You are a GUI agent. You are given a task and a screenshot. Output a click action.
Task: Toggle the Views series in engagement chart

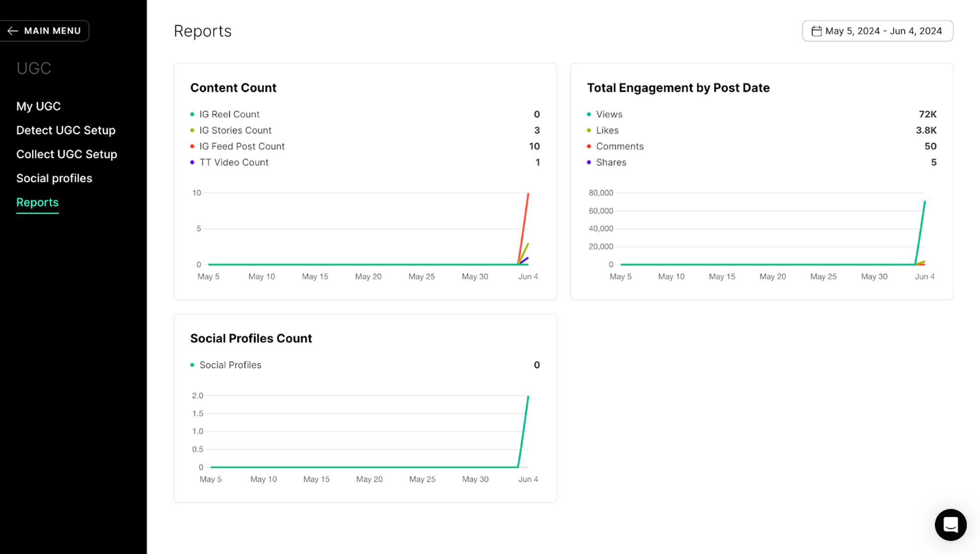tap(609, 114)
